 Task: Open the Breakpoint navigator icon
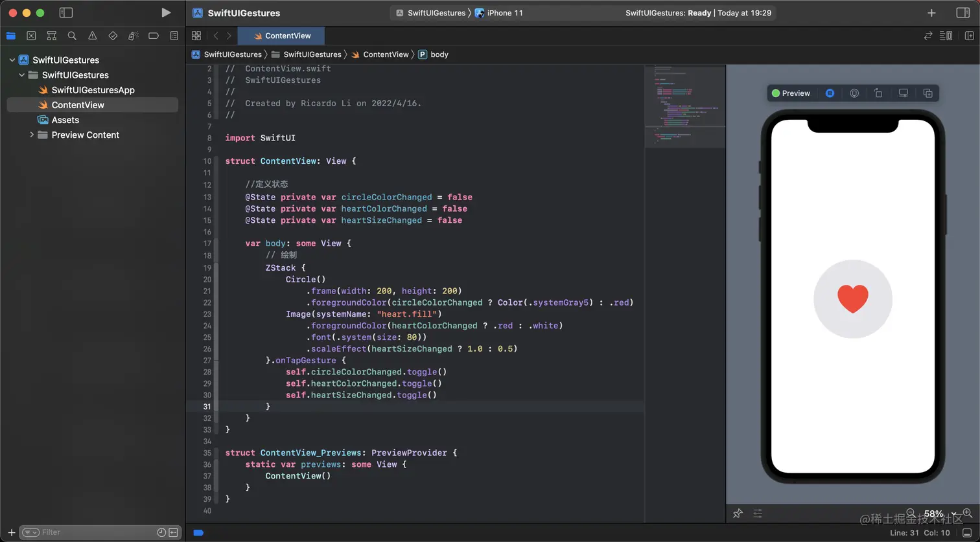154,36
